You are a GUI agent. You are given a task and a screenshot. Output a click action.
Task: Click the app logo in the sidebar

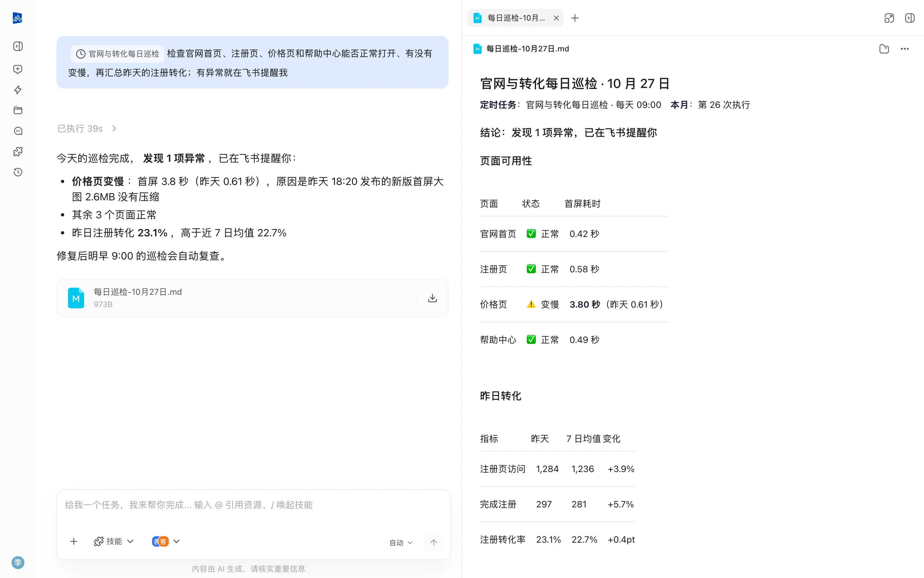pyautogui.click(x=18, y=18)
